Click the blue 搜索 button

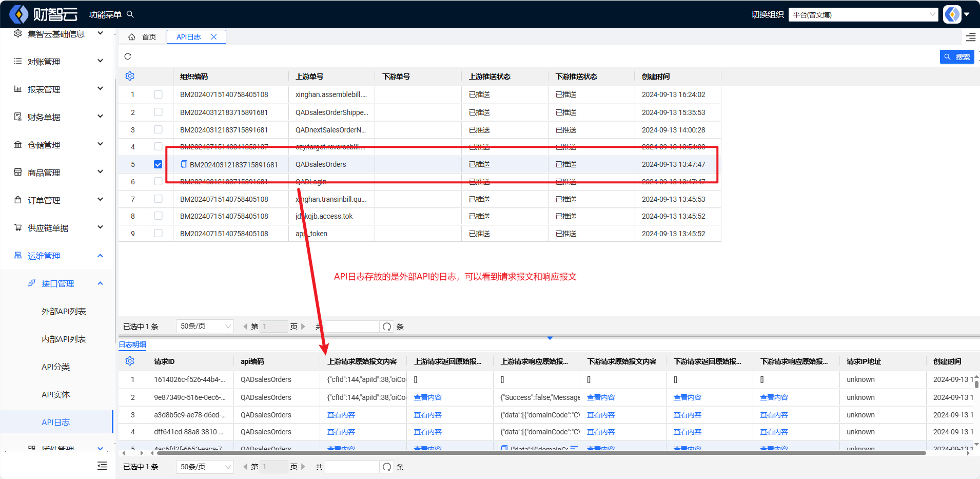point(957,57)
